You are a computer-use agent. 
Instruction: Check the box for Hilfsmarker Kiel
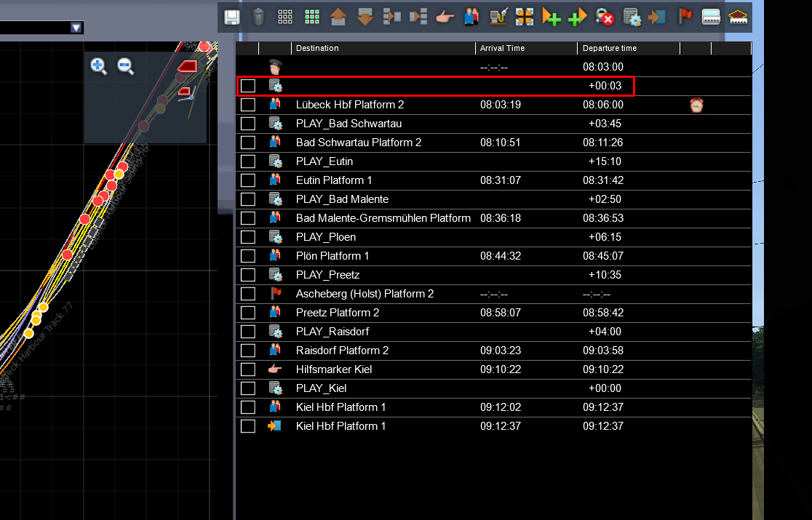click(x=248, y=369)
